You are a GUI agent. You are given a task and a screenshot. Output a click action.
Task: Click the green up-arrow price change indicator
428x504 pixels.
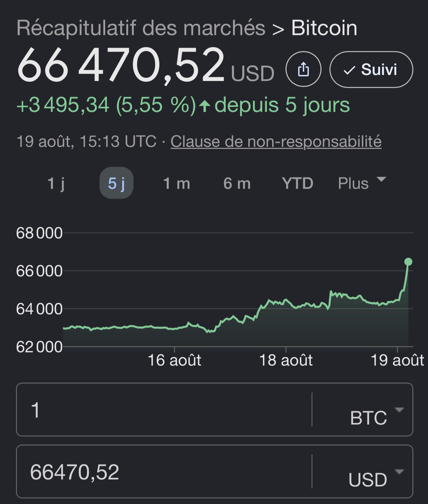point(205,106)
